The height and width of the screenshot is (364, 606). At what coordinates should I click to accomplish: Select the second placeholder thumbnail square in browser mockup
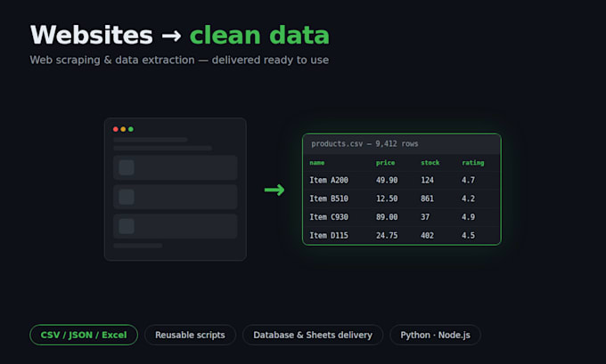(x=127, y=197)
